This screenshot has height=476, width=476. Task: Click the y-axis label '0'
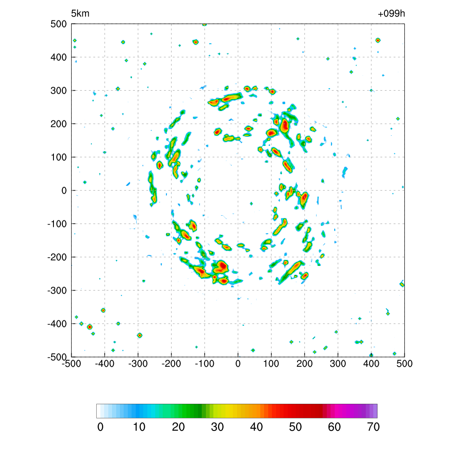[x=64, y=191]
